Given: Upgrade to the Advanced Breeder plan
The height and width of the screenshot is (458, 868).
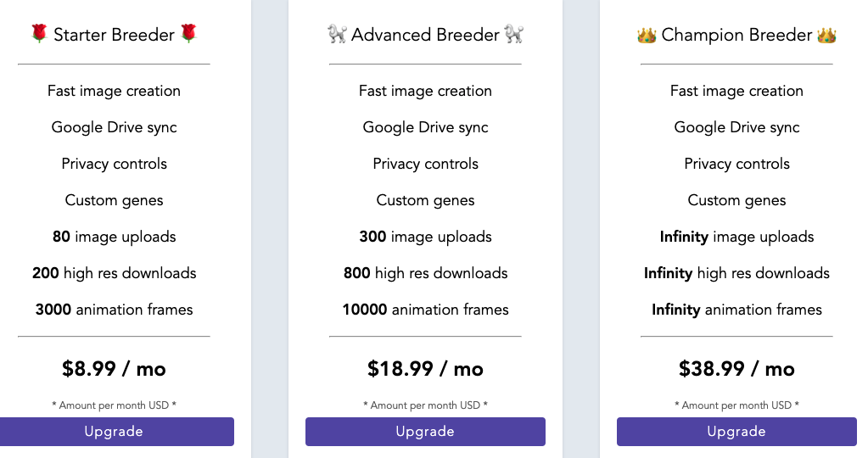Looking at the screenshot, I should [x=425, y=432].
